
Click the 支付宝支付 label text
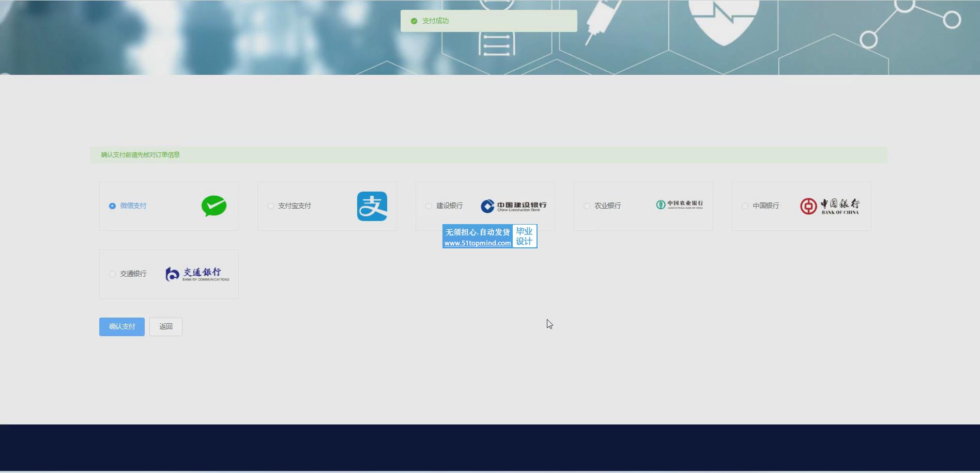(295, 206)
